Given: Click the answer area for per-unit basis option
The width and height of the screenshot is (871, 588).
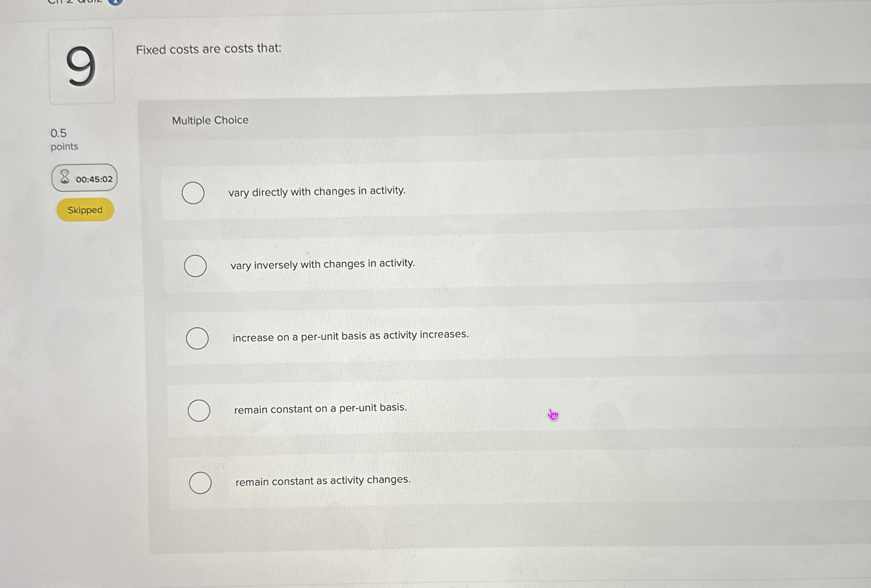Looking at the screenshot, I should (x=319, y=409).
